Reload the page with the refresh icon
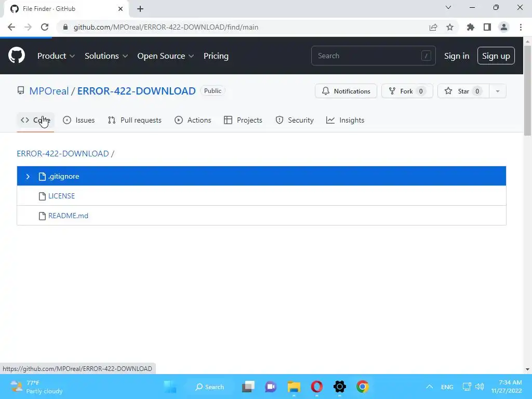The height and width of the screenshot is (399, 532). coord(45,27)
